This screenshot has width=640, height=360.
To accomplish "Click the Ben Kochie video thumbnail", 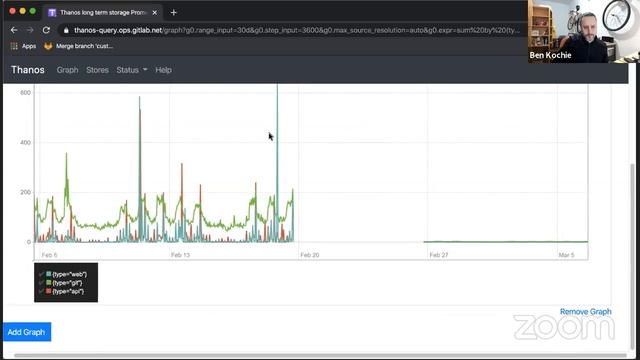I will pyautogui.click(x=584, y=31).
